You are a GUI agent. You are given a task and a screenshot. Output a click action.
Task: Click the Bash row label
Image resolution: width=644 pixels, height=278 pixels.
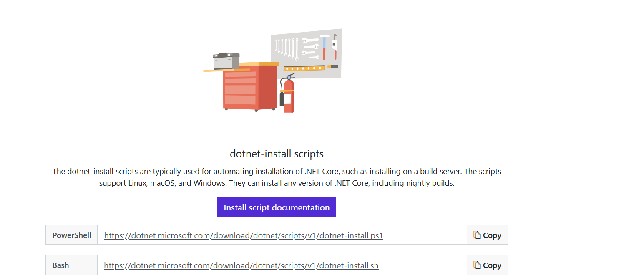point(60,265)
